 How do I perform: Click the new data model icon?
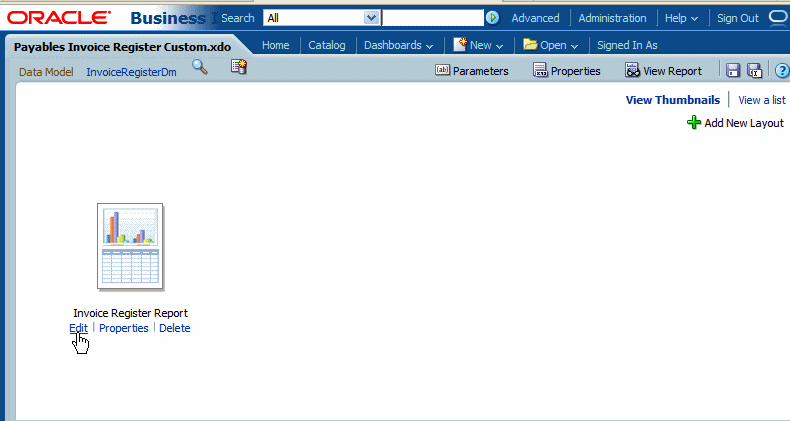pos(239,66)
